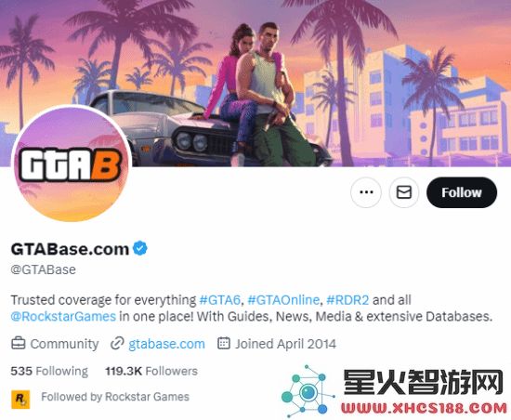Open the #GTAOnline hashtag

click(283, 300)
